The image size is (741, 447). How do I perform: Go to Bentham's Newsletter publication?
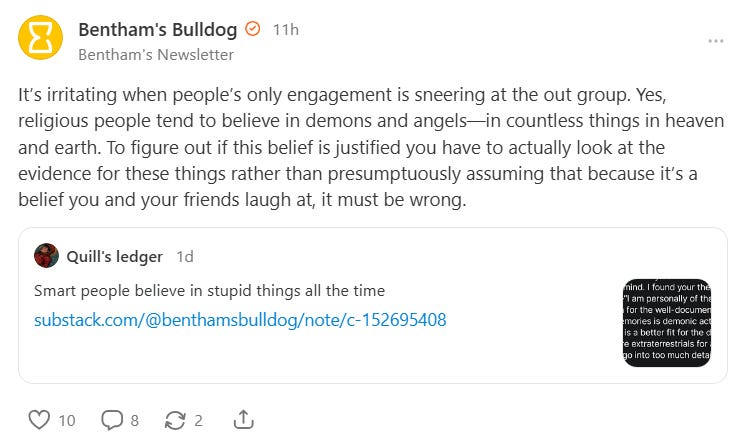[x=156, y=54]
